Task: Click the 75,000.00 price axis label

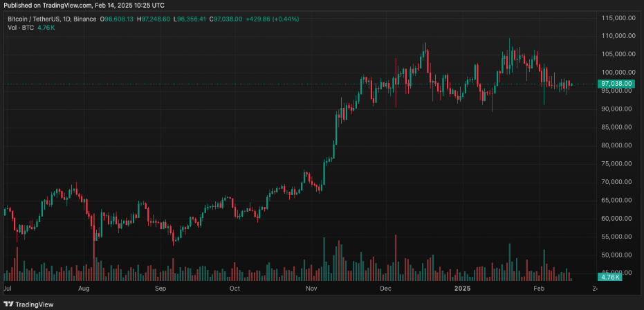Action: click(x=618, y=164)
